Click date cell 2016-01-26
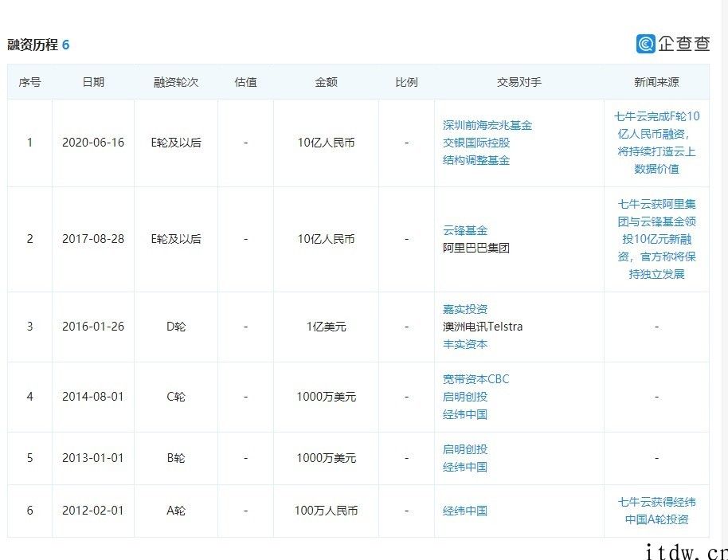Image resolution: width=728 pixels, height=560 pixels. [x=93, y=327]
